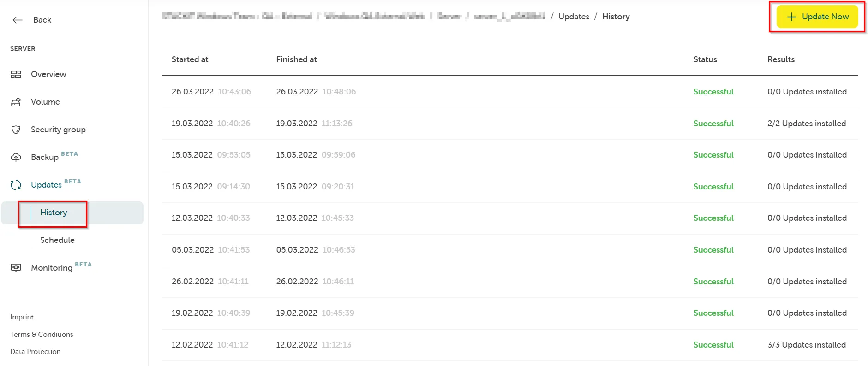Open Security group via the shield icon
Screen dimensions: 868x366
tap(16, 130)
